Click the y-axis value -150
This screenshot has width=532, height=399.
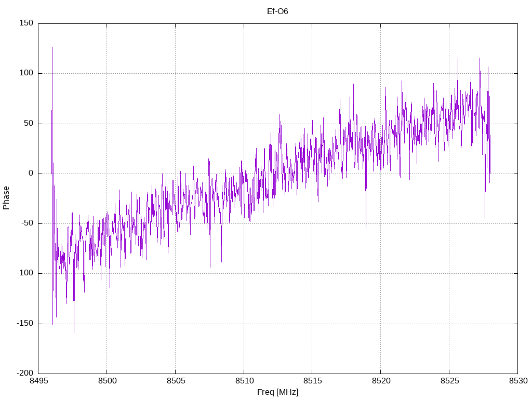25,323
